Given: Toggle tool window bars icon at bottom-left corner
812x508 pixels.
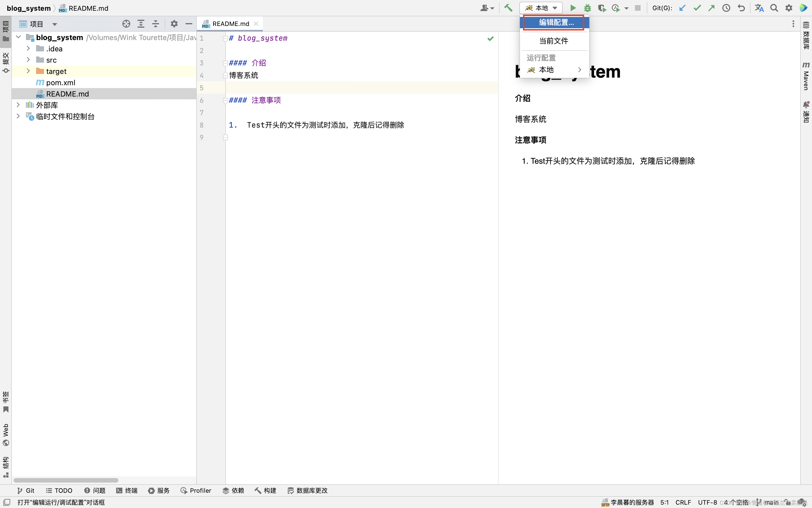Looking at the screenshot, I should (x=7, y=502).
